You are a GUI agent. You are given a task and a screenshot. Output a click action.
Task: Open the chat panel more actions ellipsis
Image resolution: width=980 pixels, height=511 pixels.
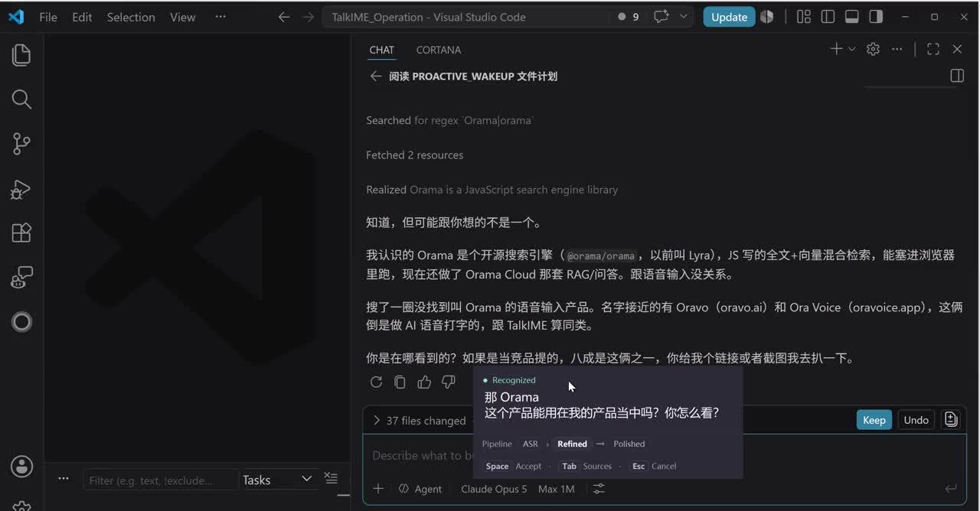(x=897, y=49)
